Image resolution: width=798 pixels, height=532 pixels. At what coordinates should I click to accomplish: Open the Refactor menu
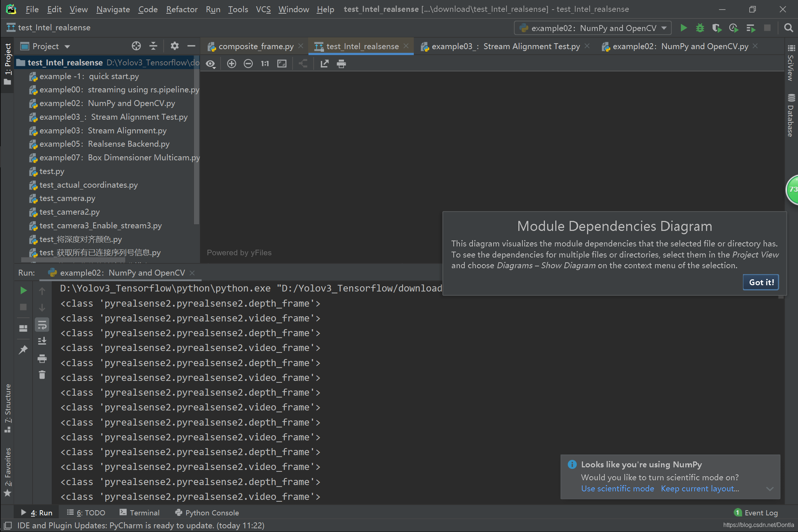[182, 9]
